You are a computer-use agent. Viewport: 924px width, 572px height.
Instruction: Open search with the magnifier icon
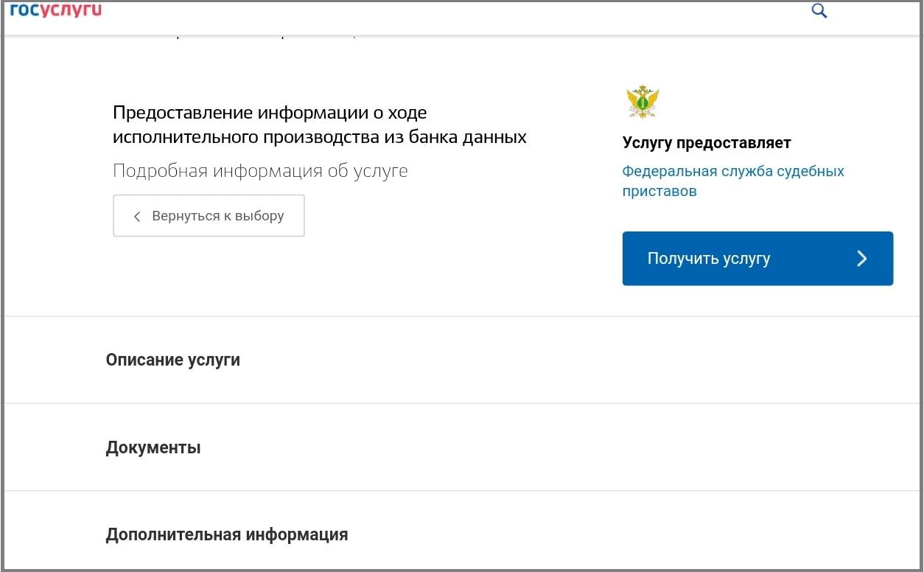coord(819,11)
